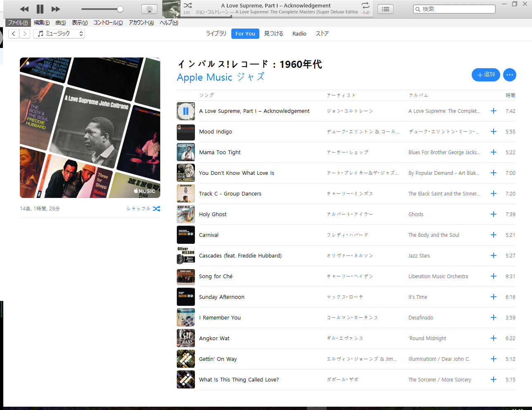Pause playback with the top pause button
This screenshot has height=410, width=532.
point(40,9)
